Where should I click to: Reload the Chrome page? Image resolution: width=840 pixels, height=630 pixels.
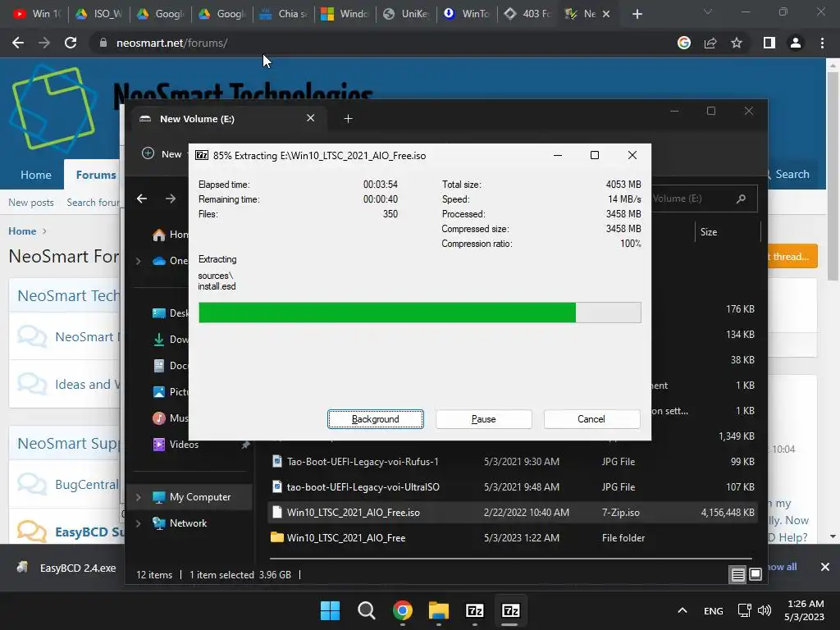coord(71,43)
